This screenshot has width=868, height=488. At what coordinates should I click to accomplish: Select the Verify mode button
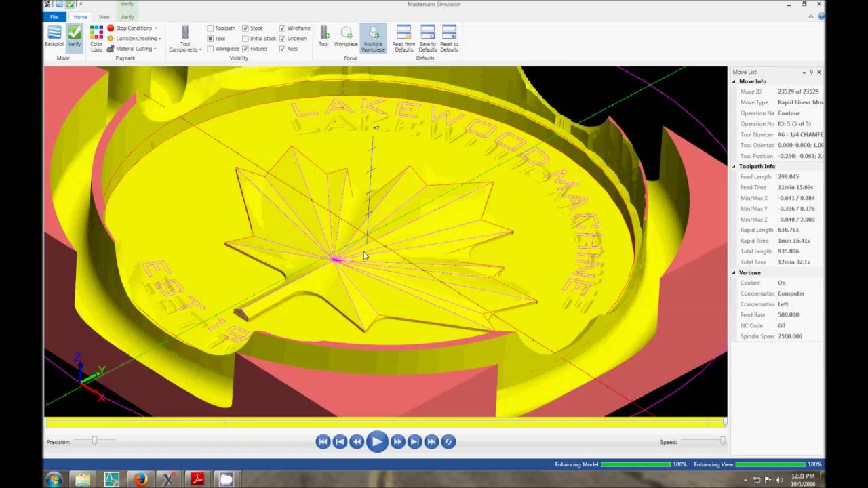75,37
